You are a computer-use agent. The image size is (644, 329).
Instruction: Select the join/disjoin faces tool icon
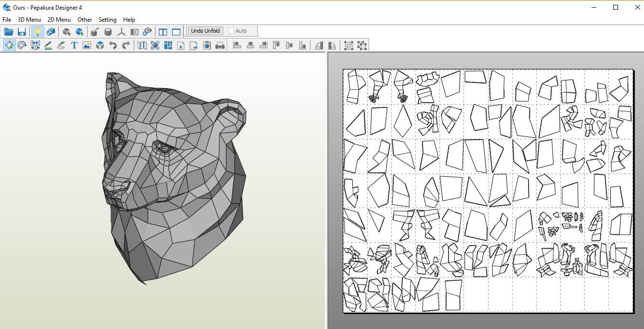point(35,45)
